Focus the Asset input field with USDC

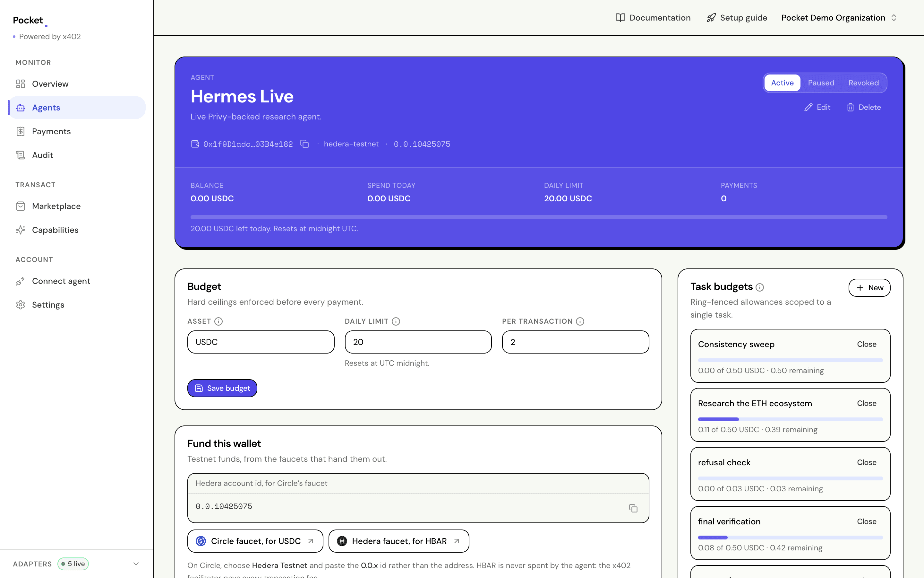[261, 342]
